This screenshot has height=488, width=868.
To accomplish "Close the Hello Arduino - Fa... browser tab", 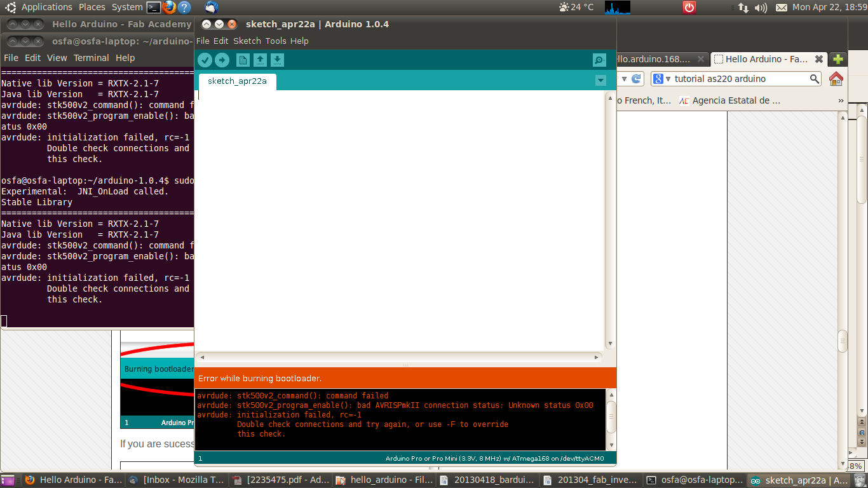I will pyautogui.click(x=819, y=59).
